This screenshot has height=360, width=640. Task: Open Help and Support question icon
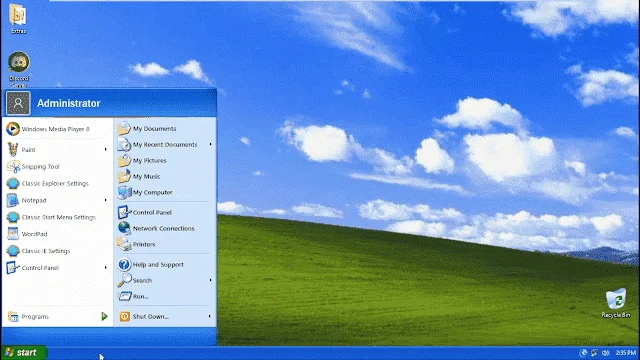click(124, 264)
